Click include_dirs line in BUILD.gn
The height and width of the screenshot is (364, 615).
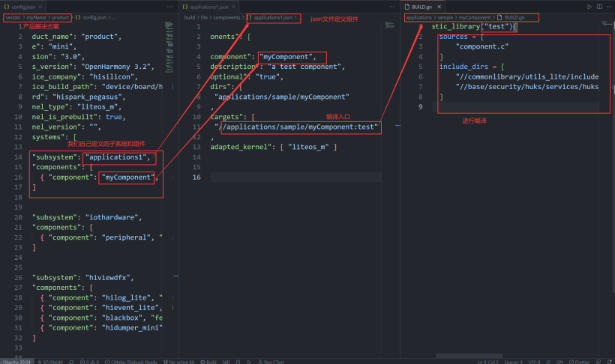click(x=472, y=67)
